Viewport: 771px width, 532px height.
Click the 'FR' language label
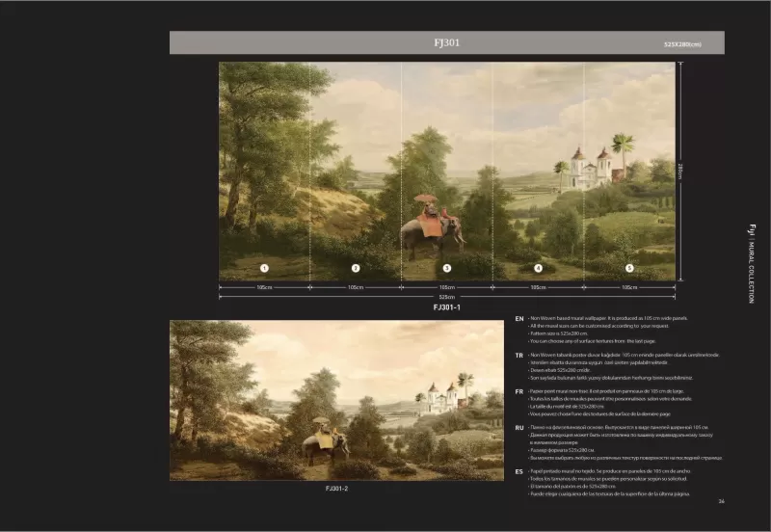(519, 392)
